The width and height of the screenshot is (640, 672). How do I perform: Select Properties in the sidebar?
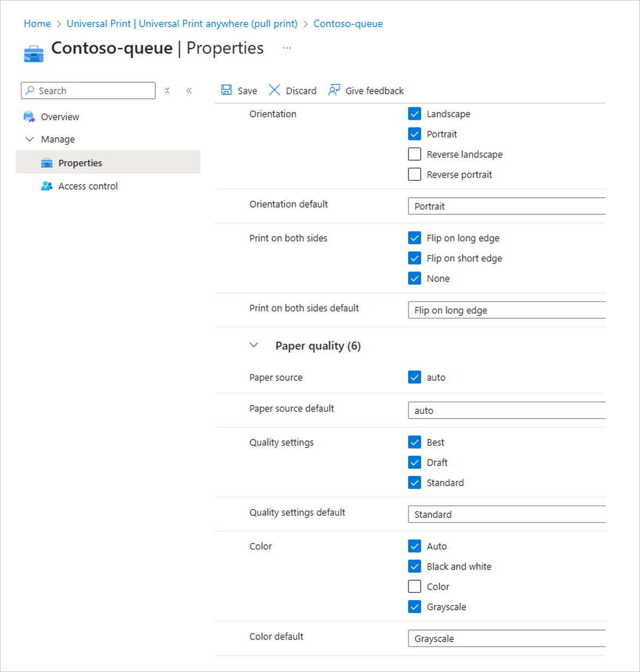[x=80, y=163]
